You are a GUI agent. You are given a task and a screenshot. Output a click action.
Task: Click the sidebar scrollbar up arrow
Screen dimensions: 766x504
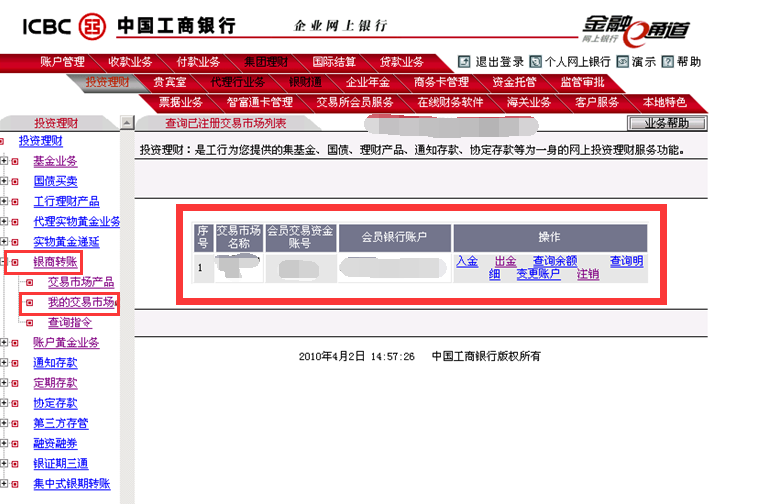click(127, 123)
